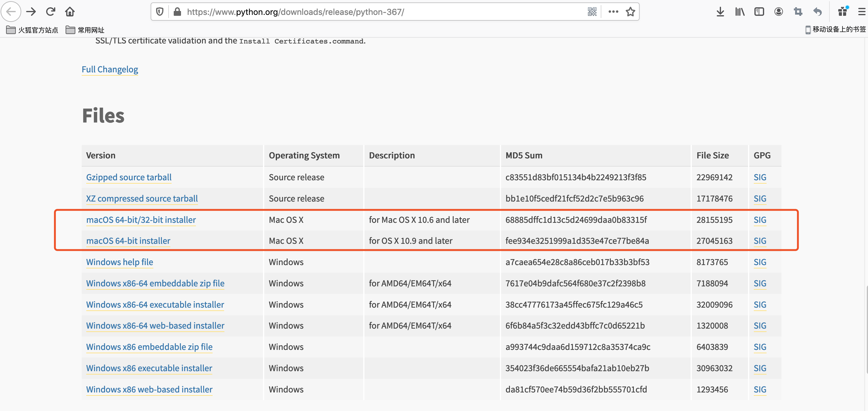Open SIG for x86 embeddable zip
Viewport: 868px width, 411px height.
click(760, 347)
